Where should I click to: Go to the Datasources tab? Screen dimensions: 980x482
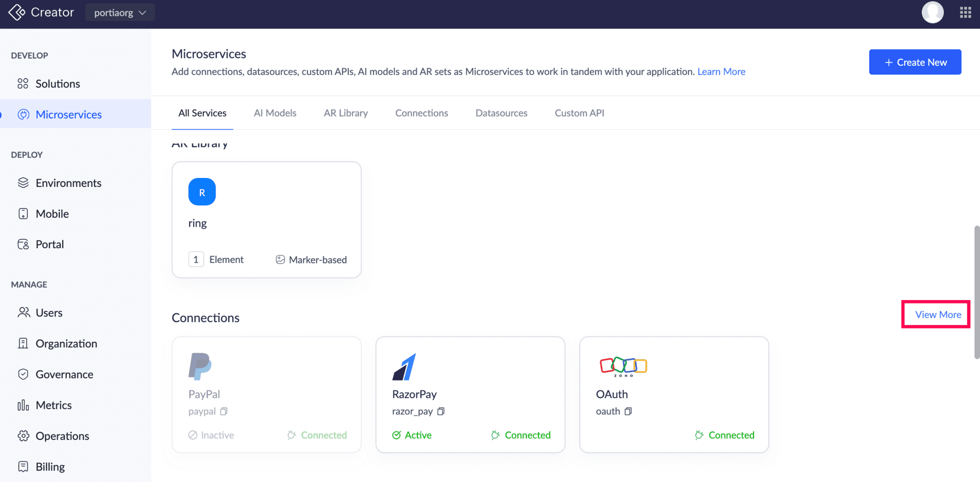pos(501,113)
